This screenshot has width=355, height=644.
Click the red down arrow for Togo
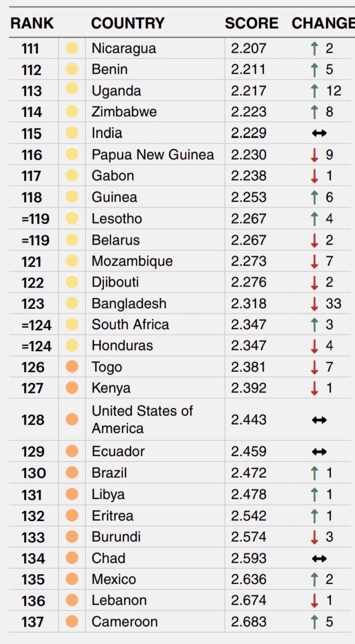[315, 367]
